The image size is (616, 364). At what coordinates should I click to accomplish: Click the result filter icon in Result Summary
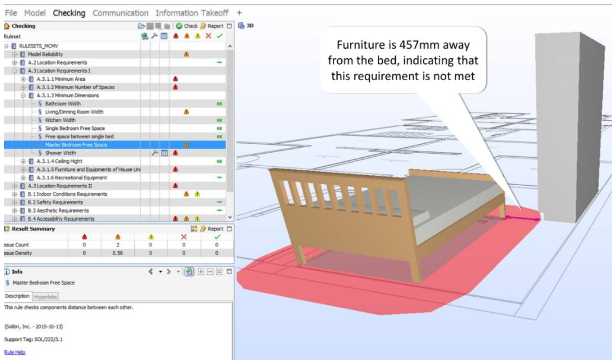[194, 229]
